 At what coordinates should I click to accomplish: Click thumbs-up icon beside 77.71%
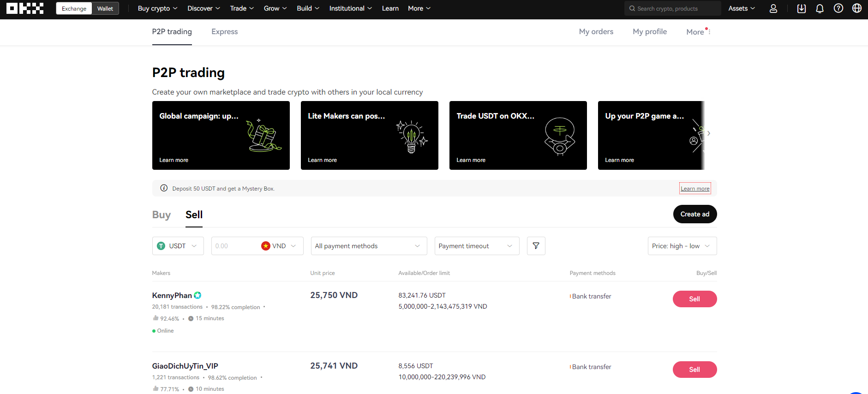[156, 389]
